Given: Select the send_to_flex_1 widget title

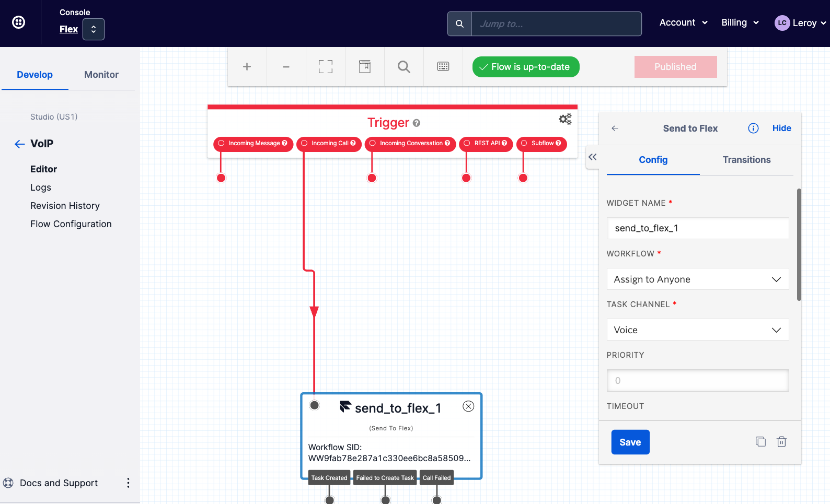Looking at the screenshot, I should [x=398, y=408].
